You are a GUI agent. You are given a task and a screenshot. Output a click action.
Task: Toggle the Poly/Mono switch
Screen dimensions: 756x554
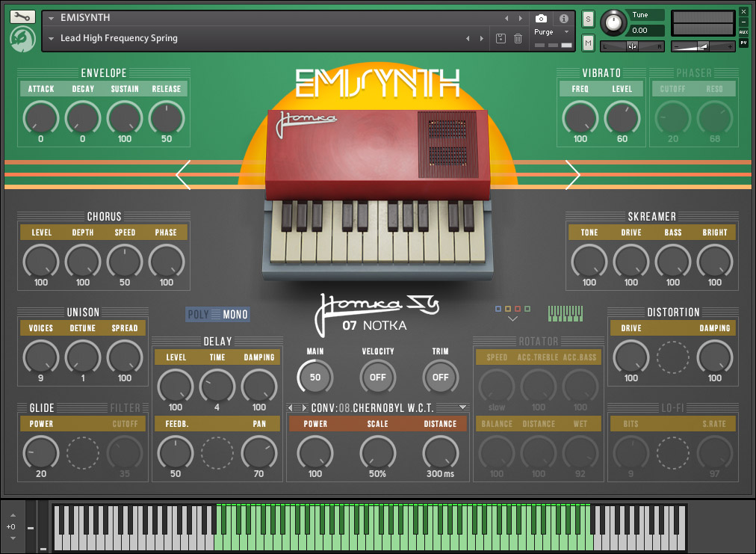(x=217, y=315)
